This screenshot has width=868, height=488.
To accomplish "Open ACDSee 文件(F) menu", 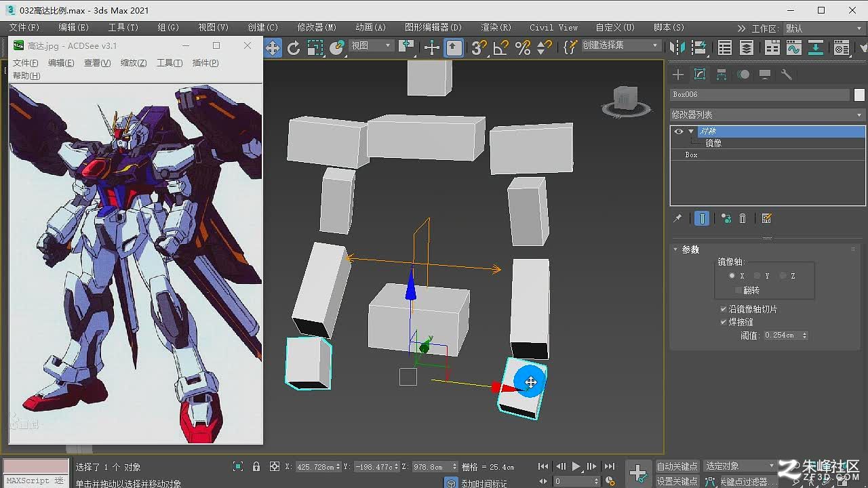I will click(x=26, y=62).
